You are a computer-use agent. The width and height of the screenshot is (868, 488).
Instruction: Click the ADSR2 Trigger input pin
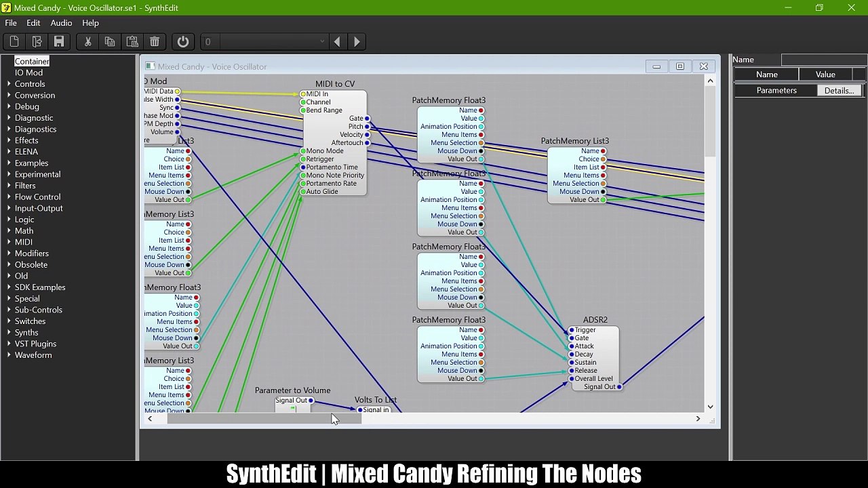click(x=572, y=330)
